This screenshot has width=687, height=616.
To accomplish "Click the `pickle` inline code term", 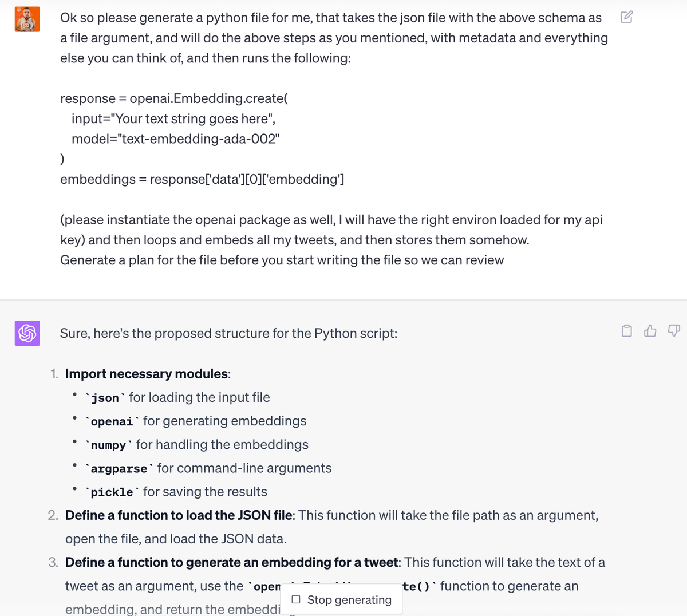I will [x=112, y=492].
